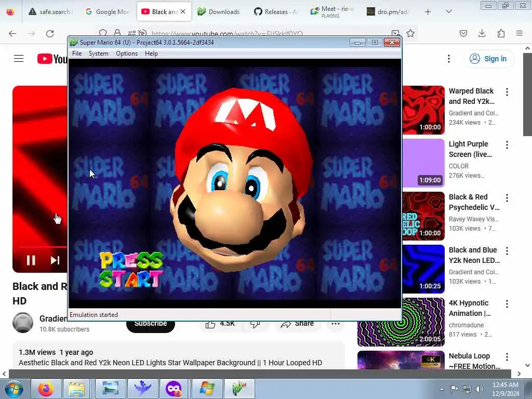The image size is (532, 399).
Task: Open the video's more actions ellipsis
Action: coord(335,324)
